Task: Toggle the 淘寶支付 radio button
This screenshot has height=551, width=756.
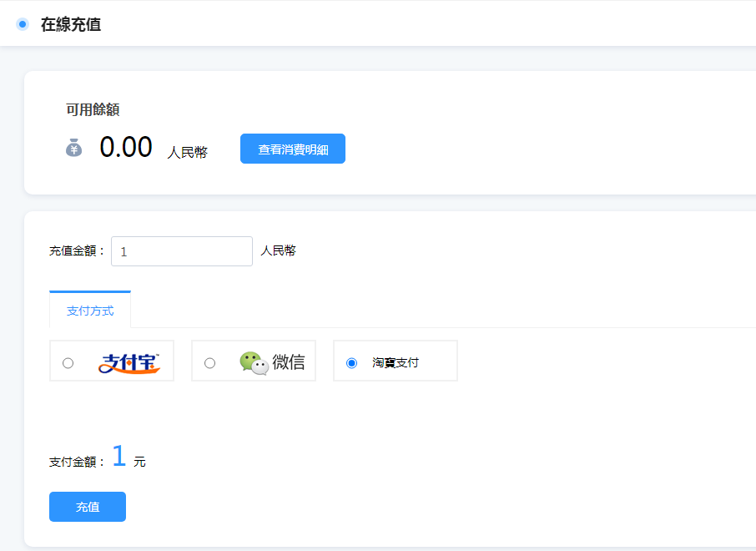Action: pyautogui.click(x=352, y=363)
